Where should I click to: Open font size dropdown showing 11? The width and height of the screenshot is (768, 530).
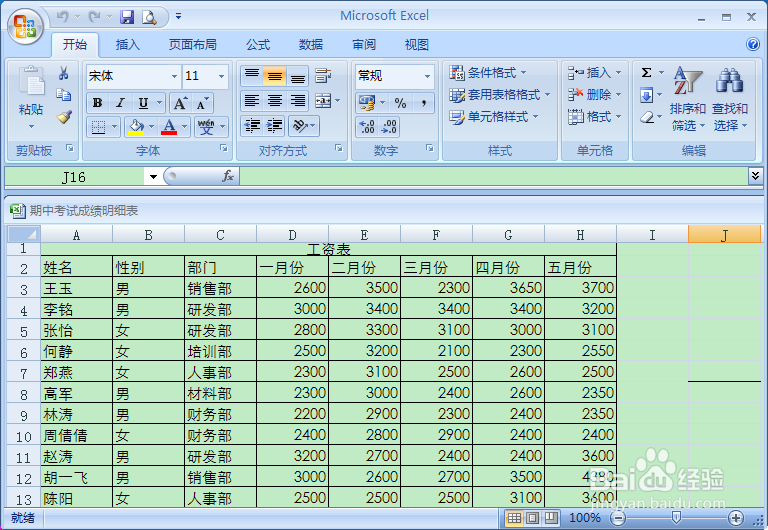pyautogui.click(x=221, y=76)
